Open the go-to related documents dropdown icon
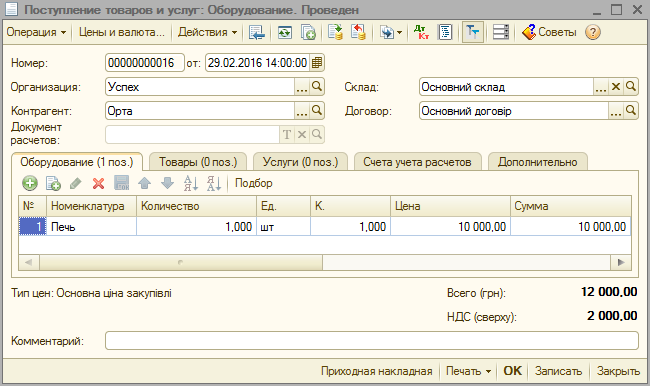This screenshot has width=650, height=386. click(391, 32)
